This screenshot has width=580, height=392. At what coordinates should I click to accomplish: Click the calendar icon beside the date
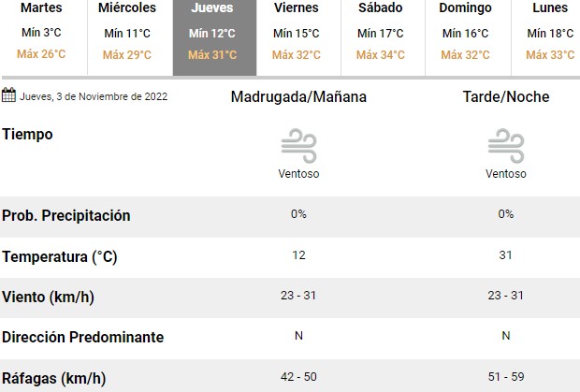coord(8,95)
